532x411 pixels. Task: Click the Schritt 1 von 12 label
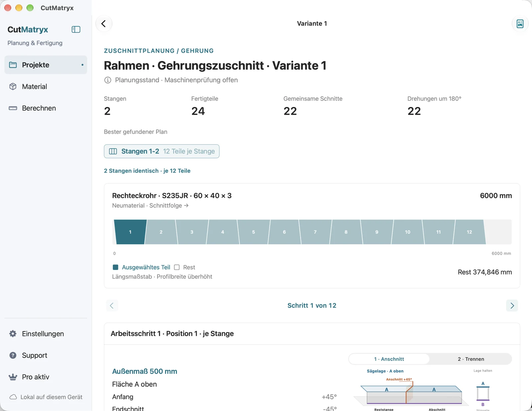click(312, 305)
